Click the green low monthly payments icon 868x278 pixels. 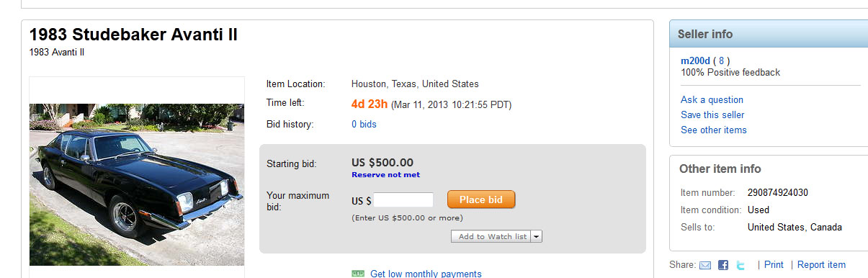click(x=358, y=274)
